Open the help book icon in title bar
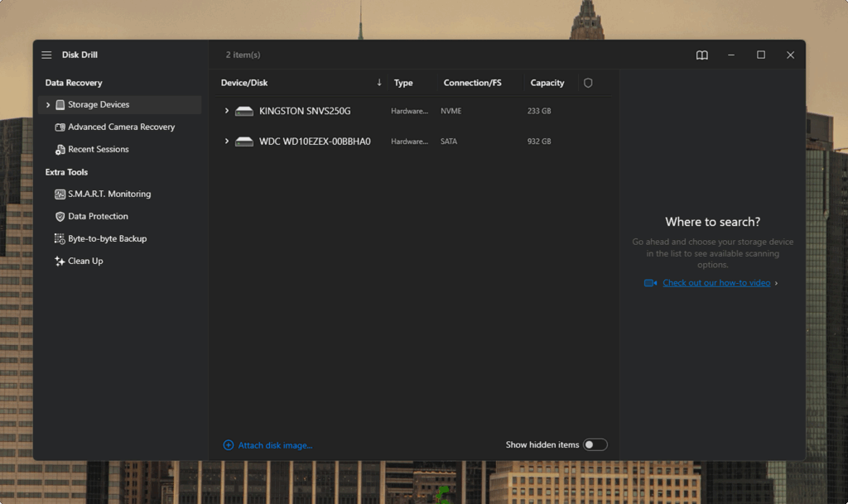This screenshot has width=848, height=504. pyautogui.click(x=702, y=55)
